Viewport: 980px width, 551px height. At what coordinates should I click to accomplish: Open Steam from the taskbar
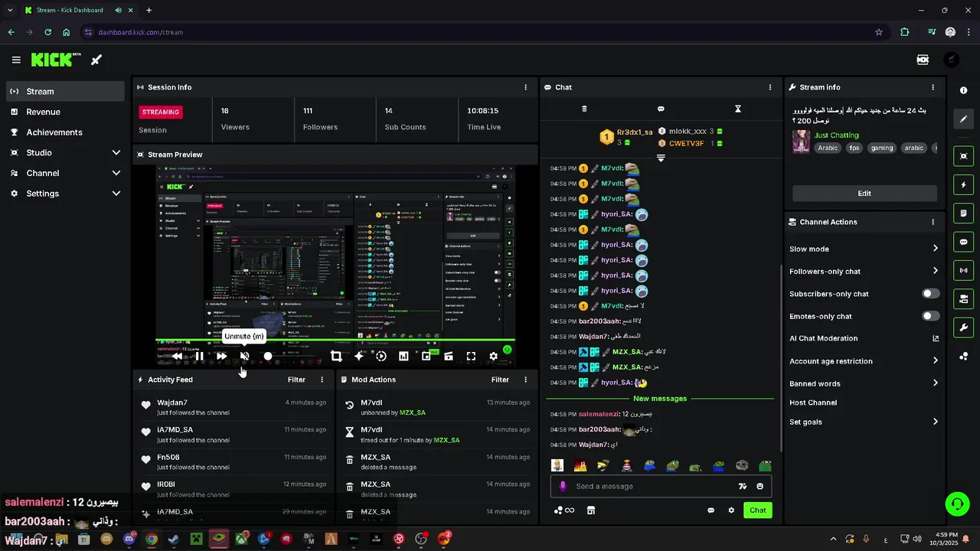(174, 539)
